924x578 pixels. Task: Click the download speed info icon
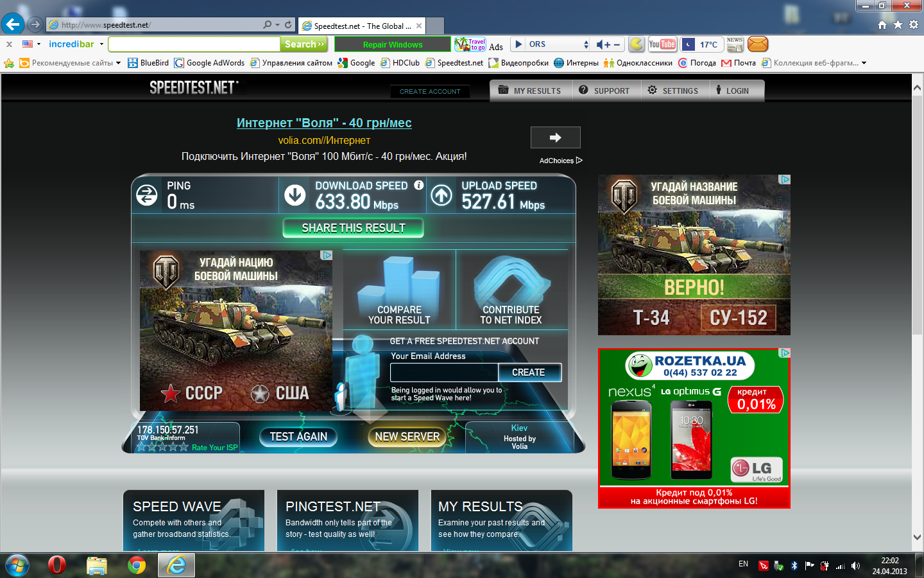[x=419, y=185]
